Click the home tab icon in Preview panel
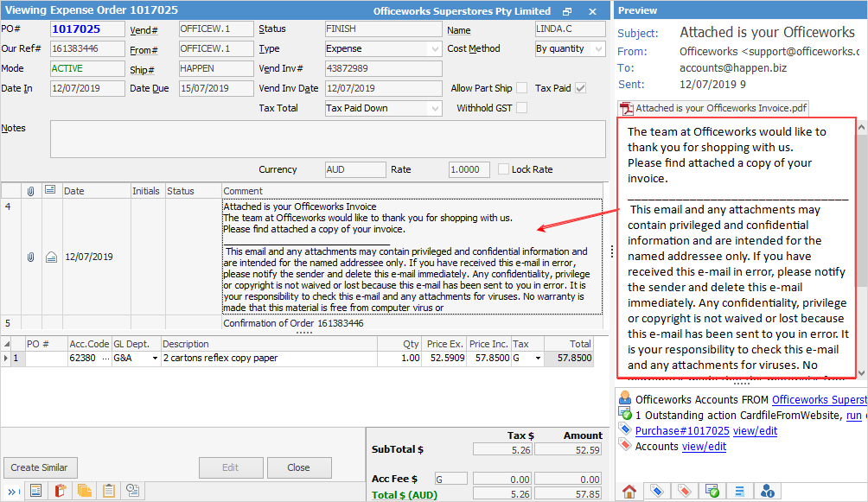The image size is (868, 502). click(629, 492)
